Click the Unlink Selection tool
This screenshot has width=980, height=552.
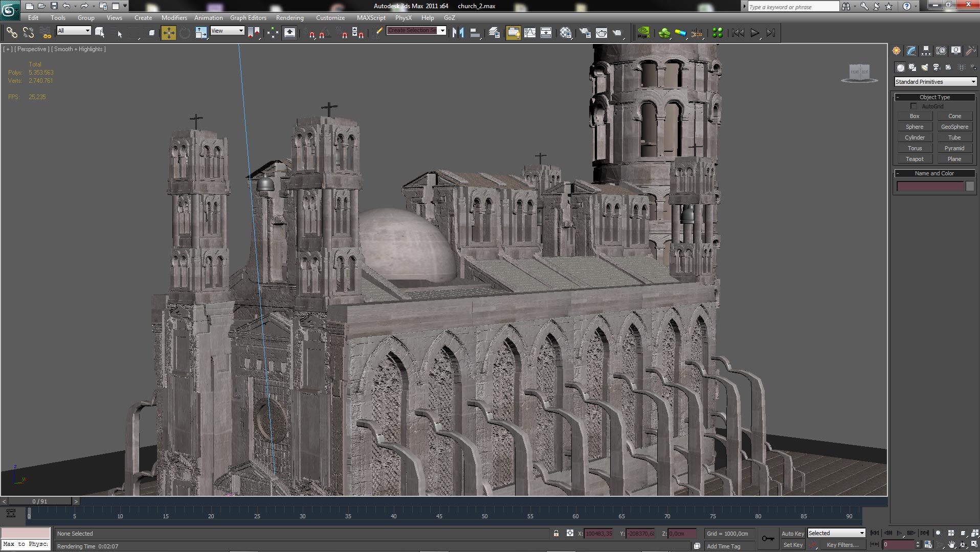click(29, 33)
